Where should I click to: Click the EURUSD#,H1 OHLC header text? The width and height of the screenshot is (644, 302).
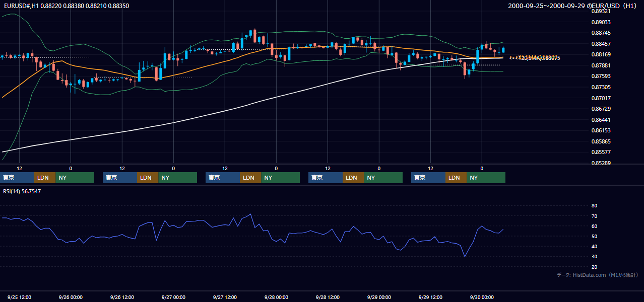[67, 6]
